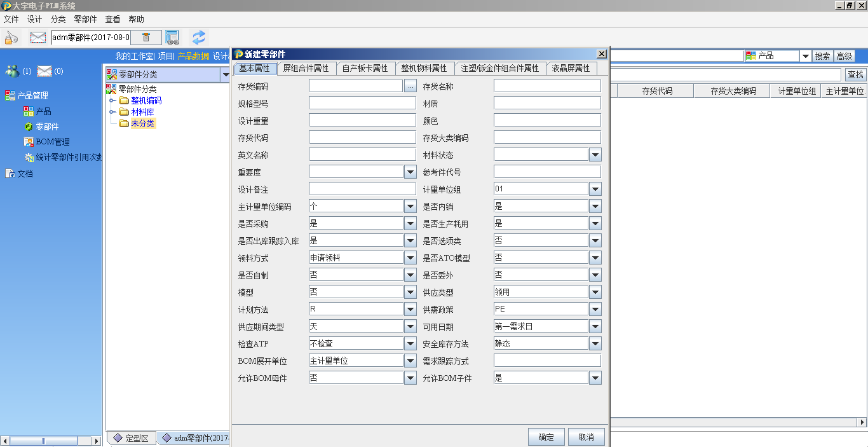Click 存货大类编码 column header
868x447 pixels.
[731, 92]
